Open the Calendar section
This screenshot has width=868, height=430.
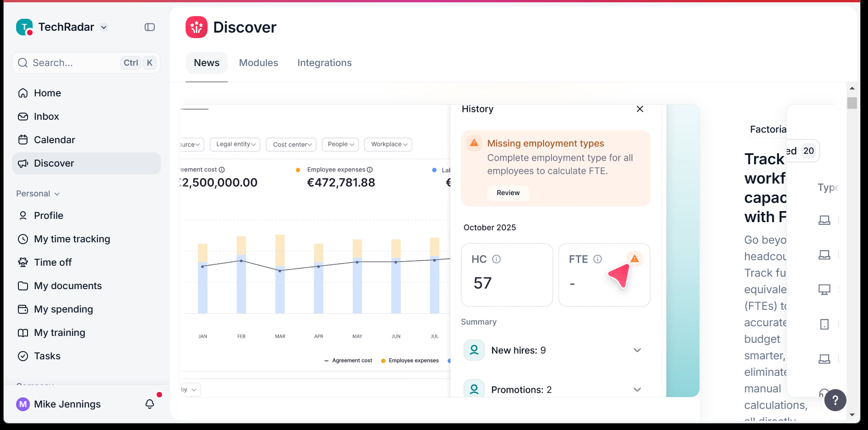coord(54,140)
